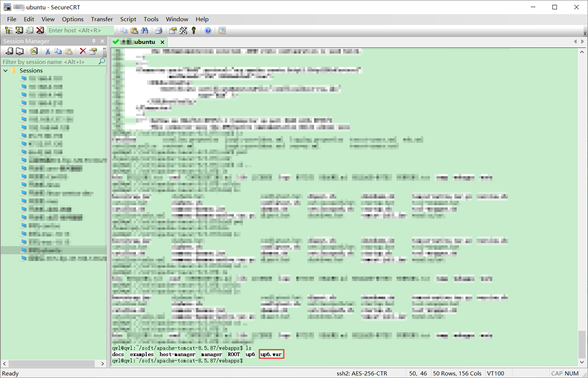Open the Script menu

tap(128, 19)
